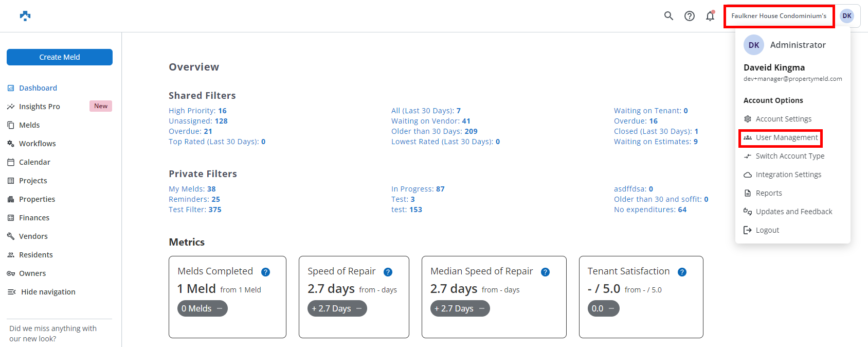Click the Property Meld logo
Image resolution: width=868 pixels, height=347 pixels.
[x=25, y=16]
